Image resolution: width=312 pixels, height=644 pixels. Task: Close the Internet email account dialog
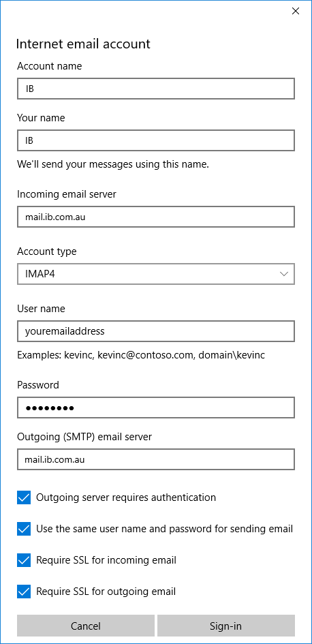pos(295,11)
